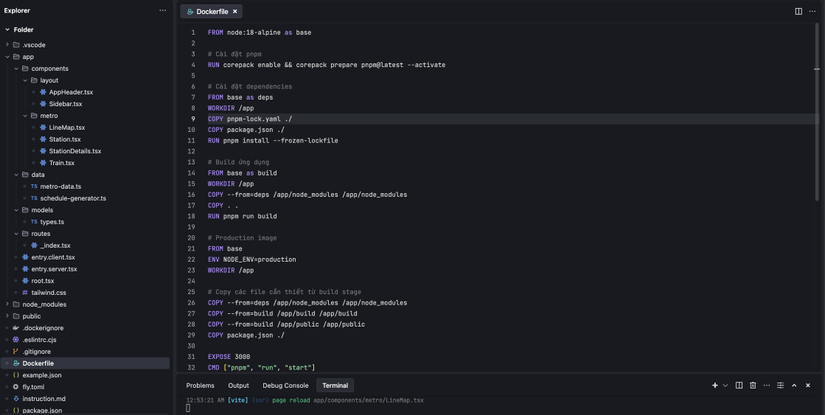
Task: Kill the terminal with trash icon
Action: (753, 385)
